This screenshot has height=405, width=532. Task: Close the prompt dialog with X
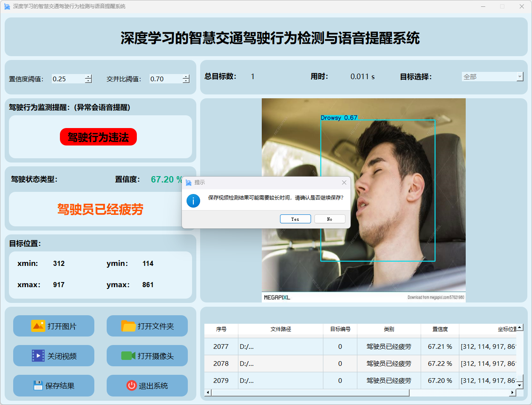tap(344, 183)
